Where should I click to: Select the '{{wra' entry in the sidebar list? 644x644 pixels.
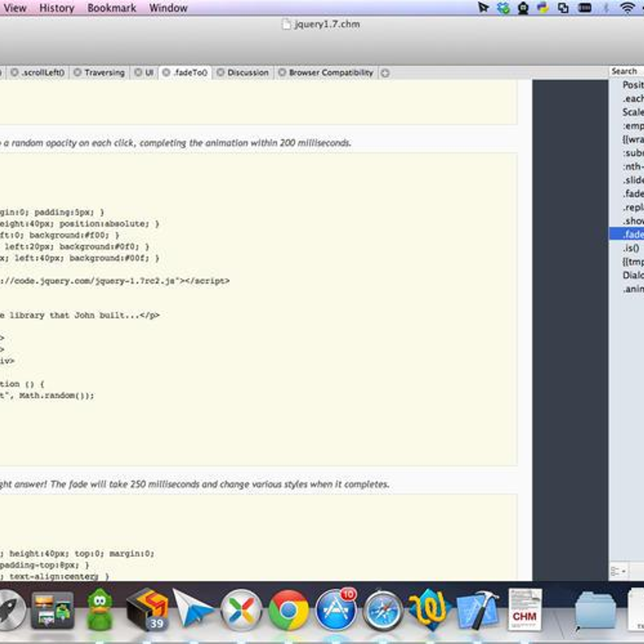627,140
